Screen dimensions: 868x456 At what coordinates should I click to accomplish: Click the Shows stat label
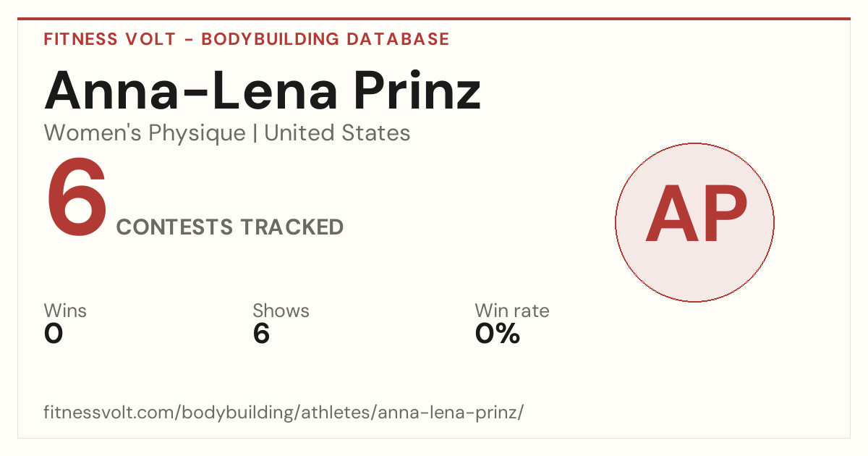click(281, 311)
